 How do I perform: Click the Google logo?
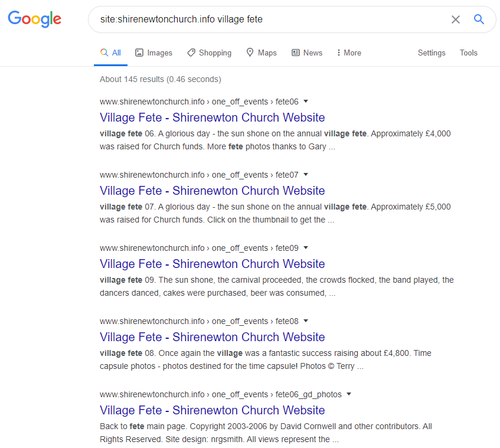click(34, 19)
